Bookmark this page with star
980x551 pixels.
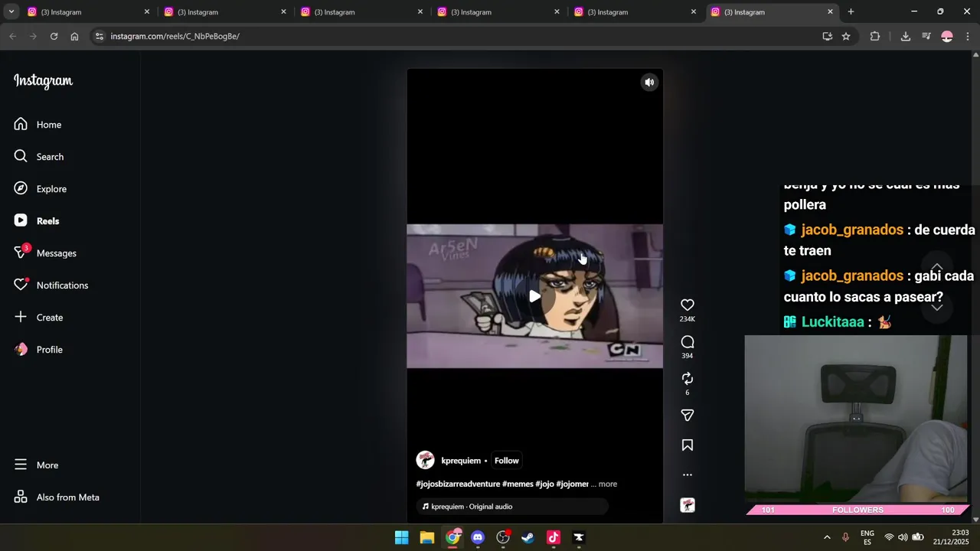click(x=846, y=37)
